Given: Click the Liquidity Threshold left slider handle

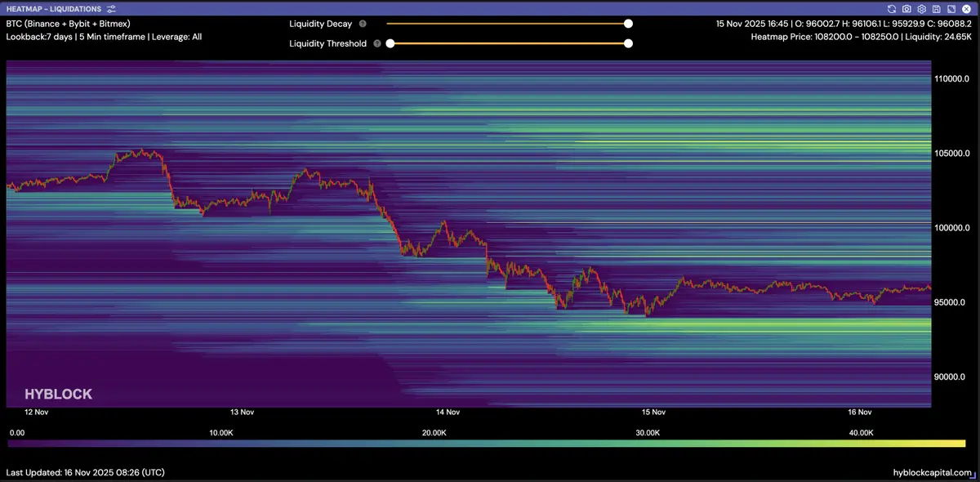Looking at the screenshot, I should 390,44.
